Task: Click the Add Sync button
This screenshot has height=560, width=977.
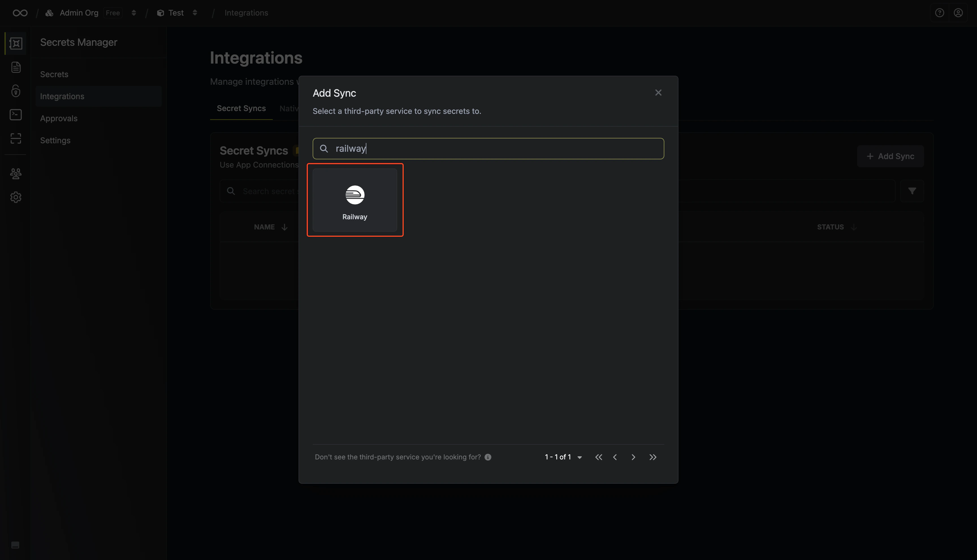Action: pyautogui.click(x=890, y=156)
